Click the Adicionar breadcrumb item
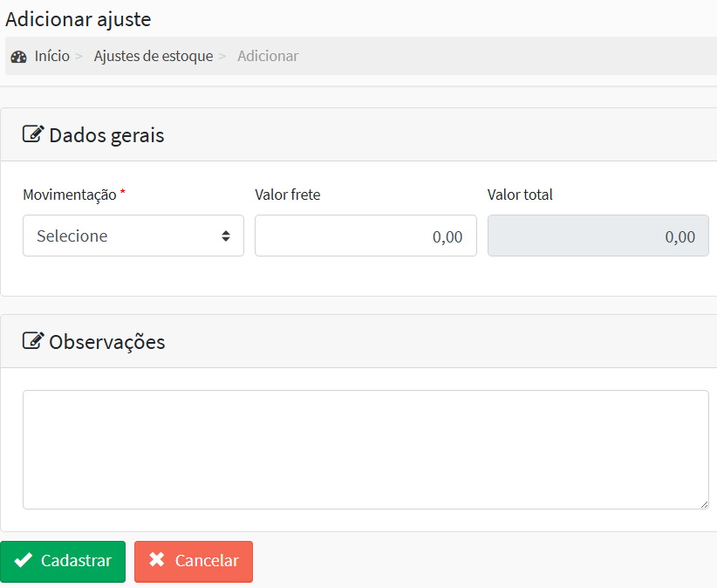The width and height of the screenshot is (717, 588). point(268,57)
